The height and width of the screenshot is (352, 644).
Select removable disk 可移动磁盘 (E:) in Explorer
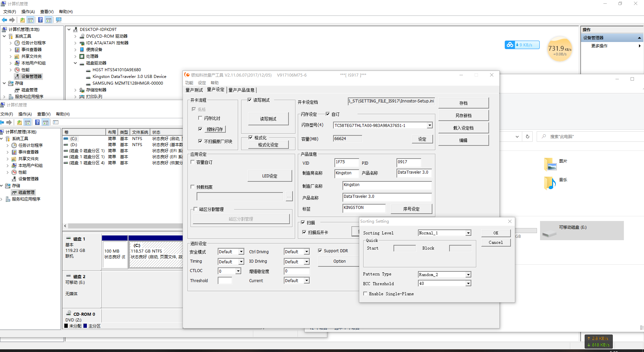pyautogui.click(x=582, y=230)
